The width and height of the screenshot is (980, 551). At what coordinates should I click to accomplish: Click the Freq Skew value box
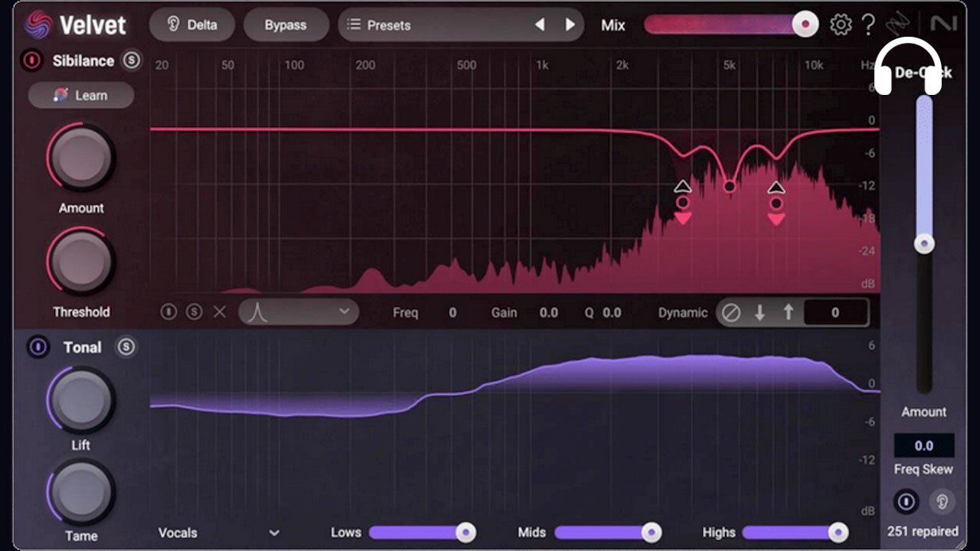click(924, 445)
